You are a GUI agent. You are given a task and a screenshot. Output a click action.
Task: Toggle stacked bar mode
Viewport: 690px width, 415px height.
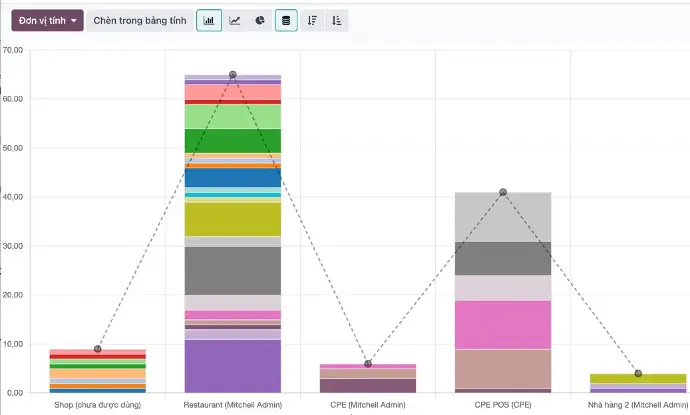tap(286, 20)
